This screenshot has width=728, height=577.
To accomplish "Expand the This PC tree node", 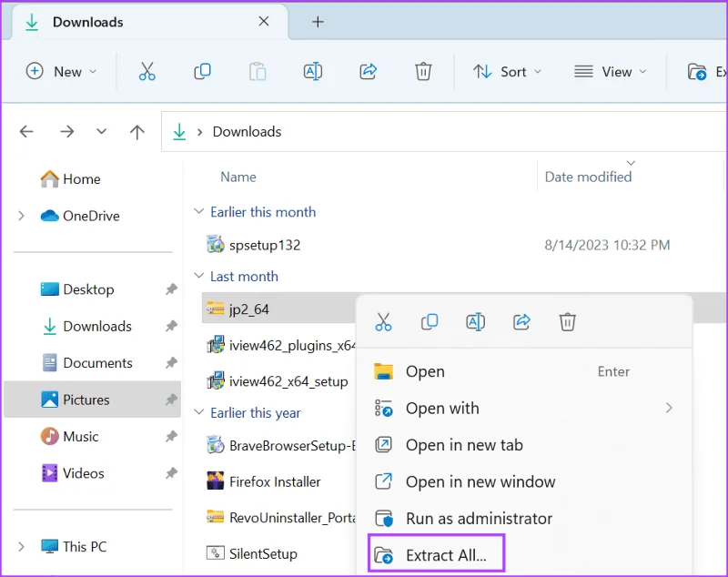I will coord(21,546).
